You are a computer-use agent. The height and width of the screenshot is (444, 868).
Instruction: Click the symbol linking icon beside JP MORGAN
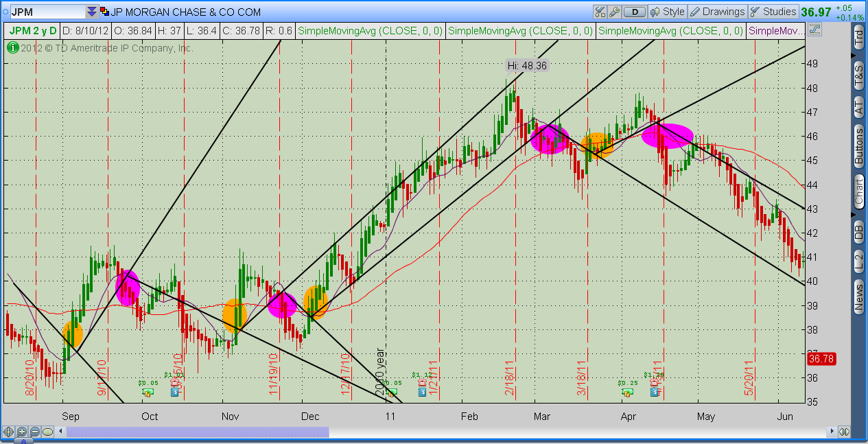click(x=104, y=12)
